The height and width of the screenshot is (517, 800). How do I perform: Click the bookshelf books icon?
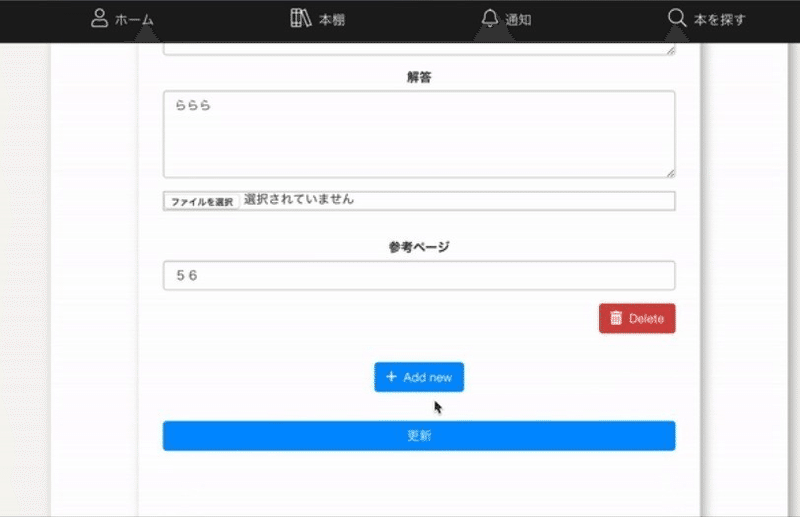pos(301,18)
